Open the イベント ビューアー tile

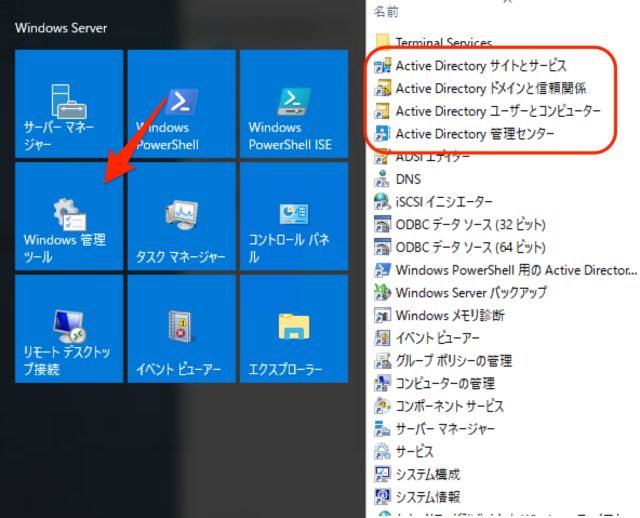point(182,329)
